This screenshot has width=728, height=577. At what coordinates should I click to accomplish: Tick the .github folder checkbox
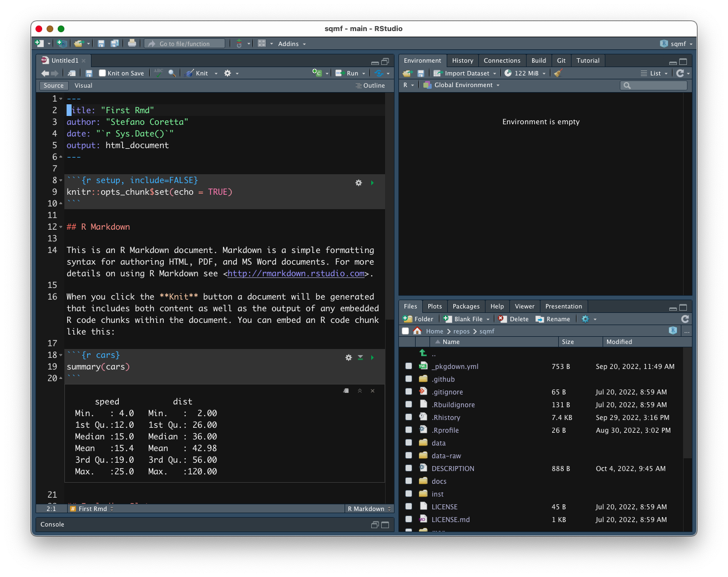409,379
